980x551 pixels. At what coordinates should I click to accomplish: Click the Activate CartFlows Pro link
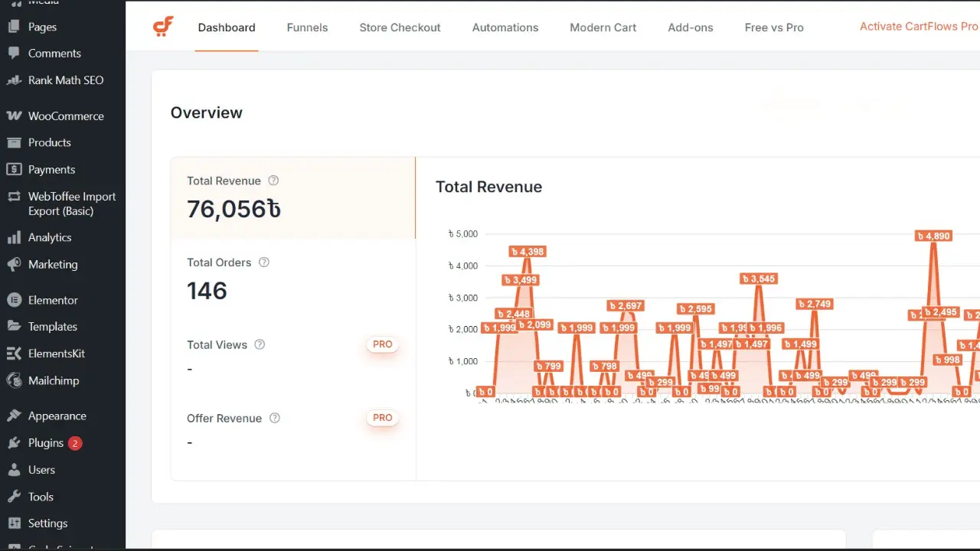[918, 27]
